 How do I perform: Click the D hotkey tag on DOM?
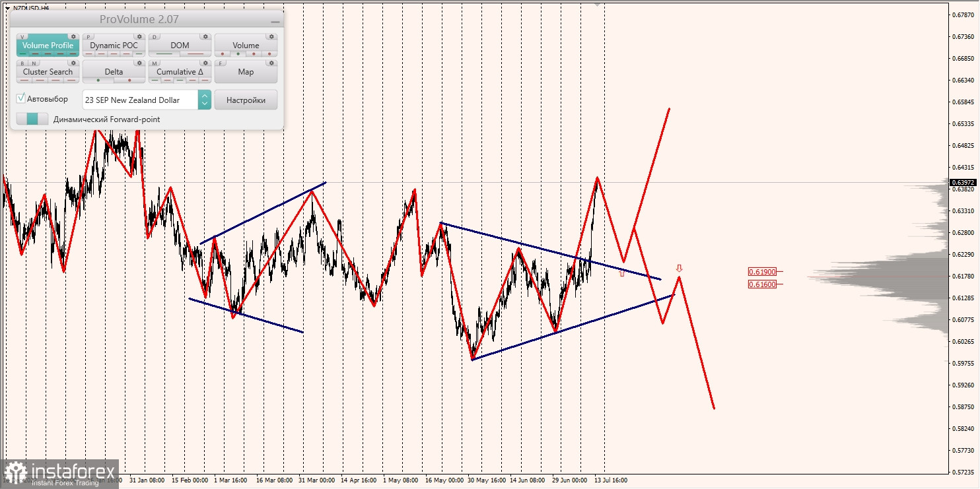pos(155,37)
